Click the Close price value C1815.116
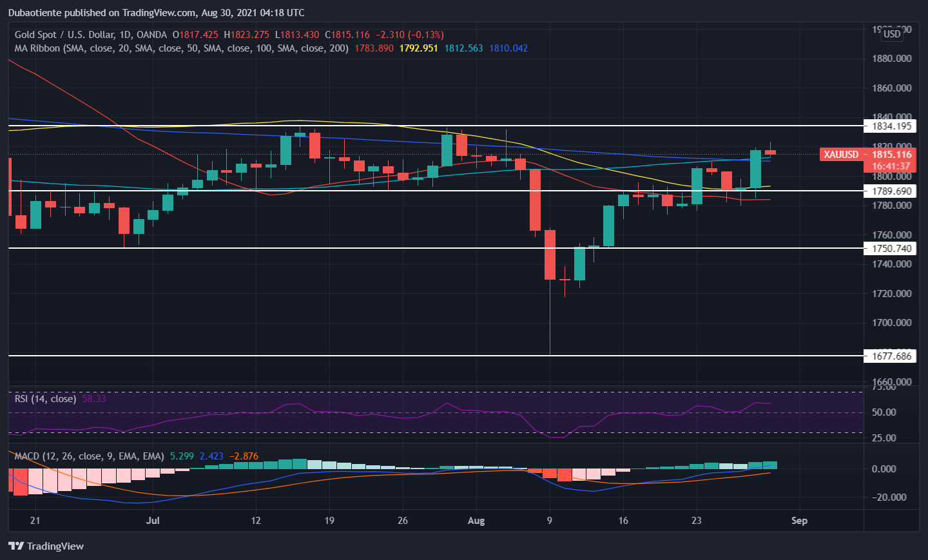Screen dimensions: 928x560 (x=347, y=35)
